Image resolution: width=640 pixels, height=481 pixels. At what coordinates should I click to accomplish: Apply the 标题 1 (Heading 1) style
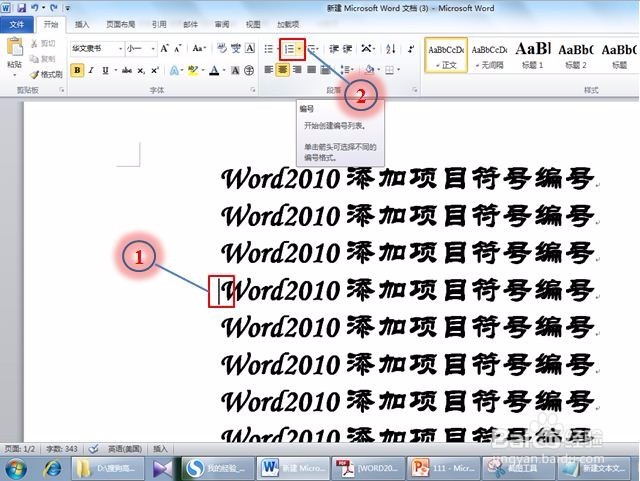(533, 56)
